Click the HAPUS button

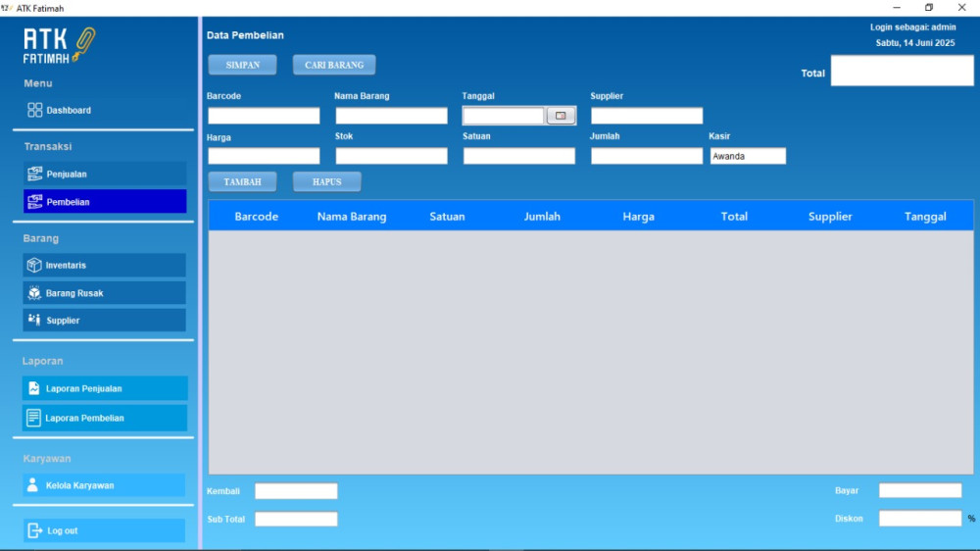coord(327,182)
